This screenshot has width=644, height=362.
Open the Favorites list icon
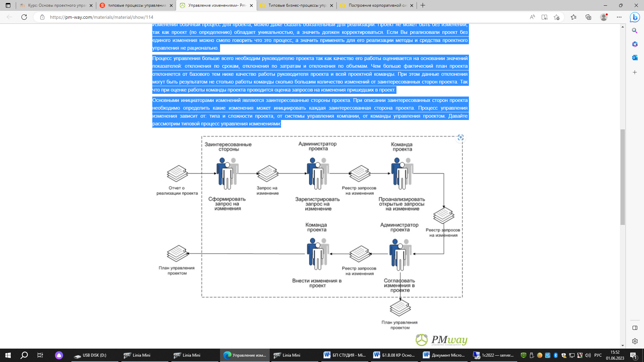coord(574,17)
